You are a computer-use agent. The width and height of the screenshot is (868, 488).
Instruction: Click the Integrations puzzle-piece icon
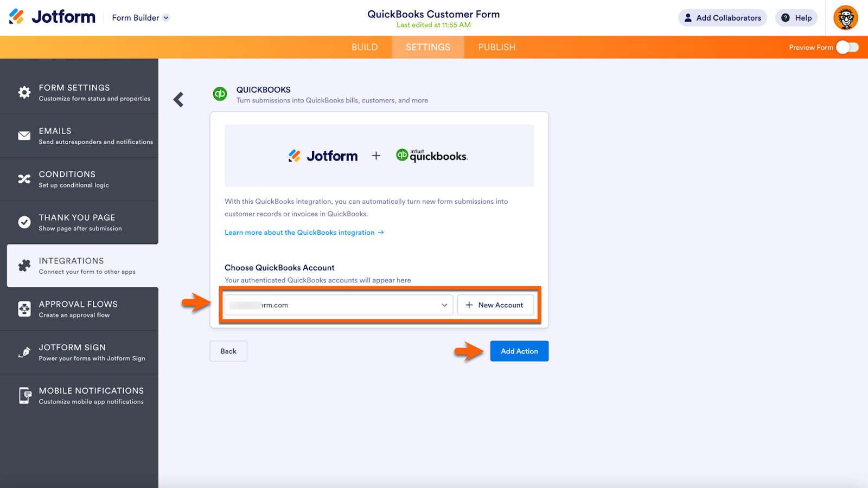coord(24,266)
